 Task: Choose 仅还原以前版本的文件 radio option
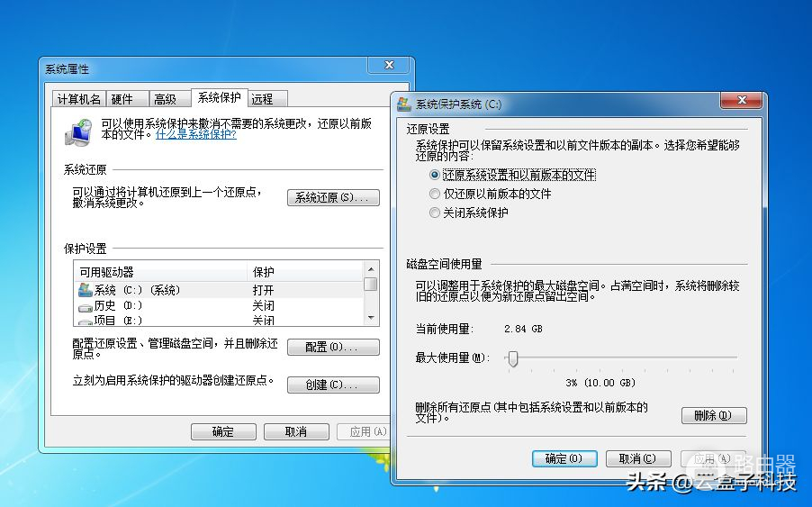tap(436, 194)
